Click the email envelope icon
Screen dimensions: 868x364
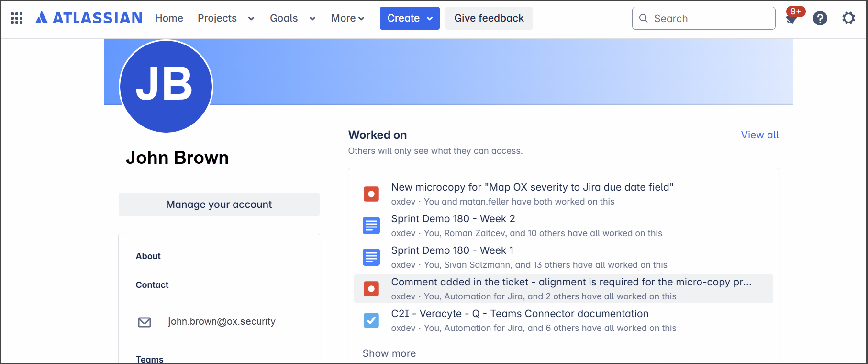click(x=145, y=322)
